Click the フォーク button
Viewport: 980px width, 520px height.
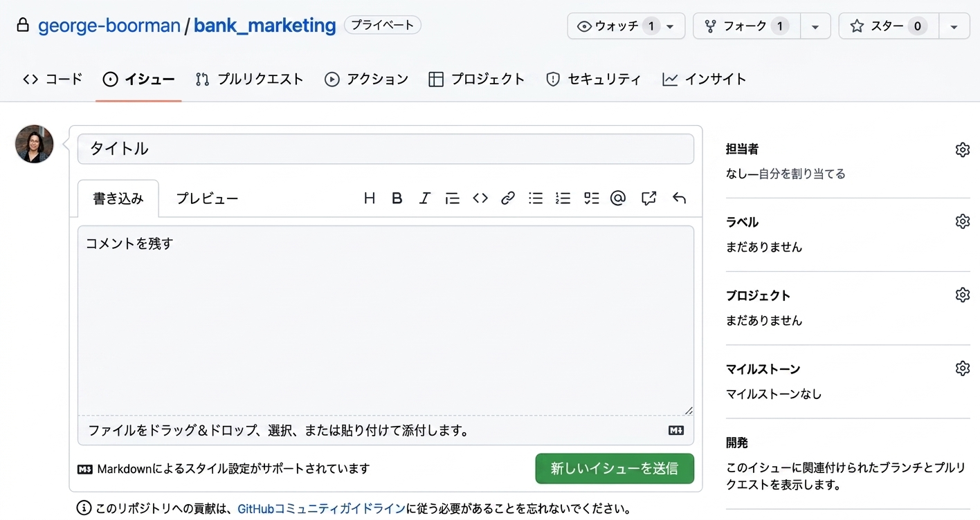point(747,26)
